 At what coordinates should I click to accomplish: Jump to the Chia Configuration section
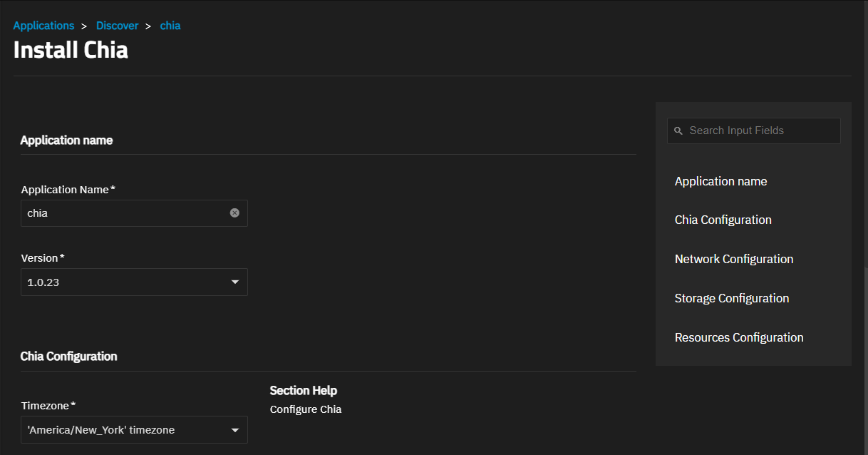[x=723, y=220]
